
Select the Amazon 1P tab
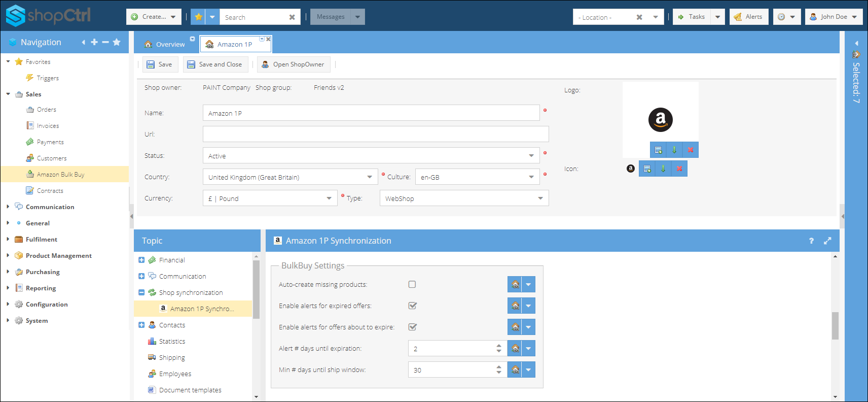coord(234,44)
